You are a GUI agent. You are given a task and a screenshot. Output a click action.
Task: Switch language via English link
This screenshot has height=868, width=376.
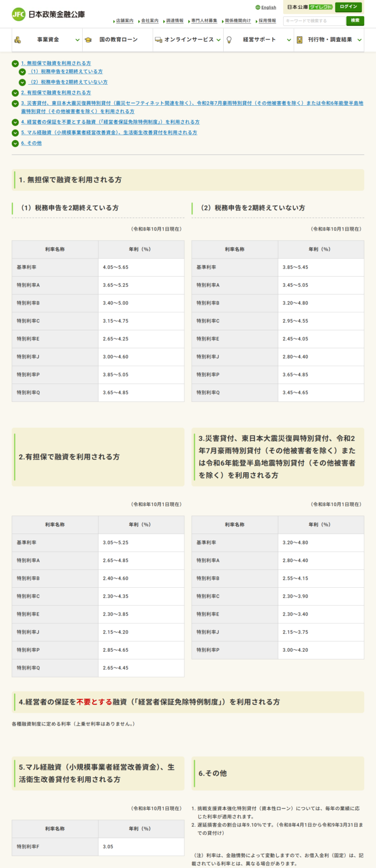coord(269,7)
